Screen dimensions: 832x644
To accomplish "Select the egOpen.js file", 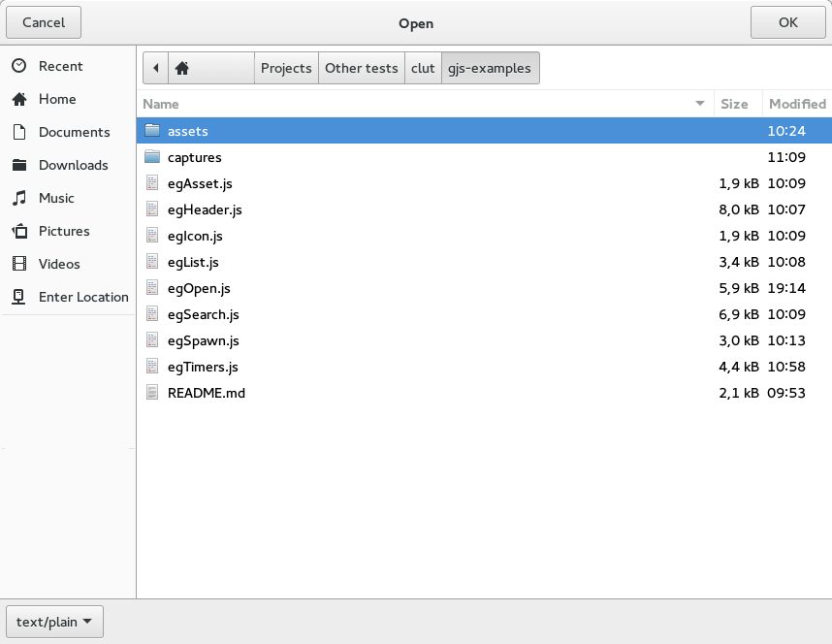I will tap(484, 288).
